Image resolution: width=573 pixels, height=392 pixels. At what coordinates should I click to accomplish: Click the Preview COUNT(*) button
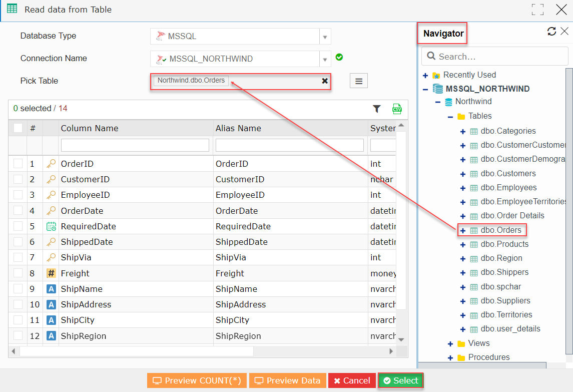pos(197,380)
